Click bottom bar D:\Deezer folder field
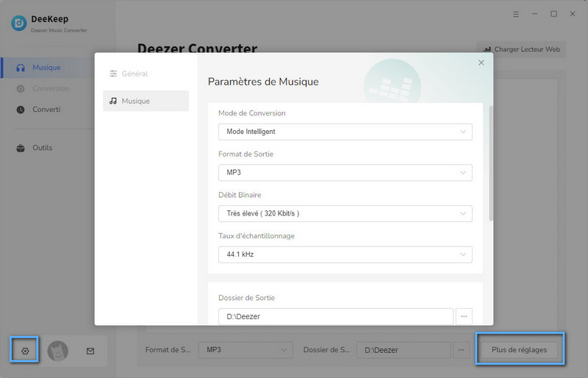Viewport: 588px width, 378px height. 404,350
